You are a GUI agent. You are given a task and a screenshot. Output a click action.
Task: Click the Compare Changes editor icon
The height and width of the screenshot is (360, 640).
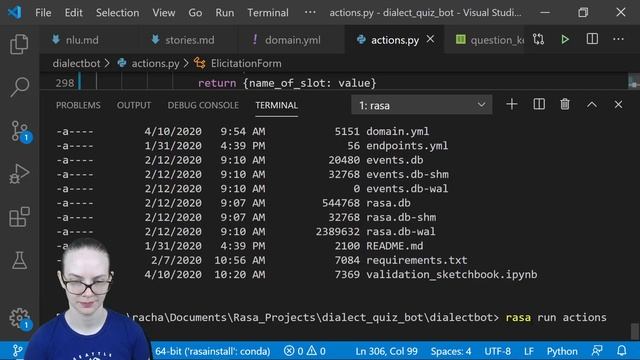tap(538, 39)
